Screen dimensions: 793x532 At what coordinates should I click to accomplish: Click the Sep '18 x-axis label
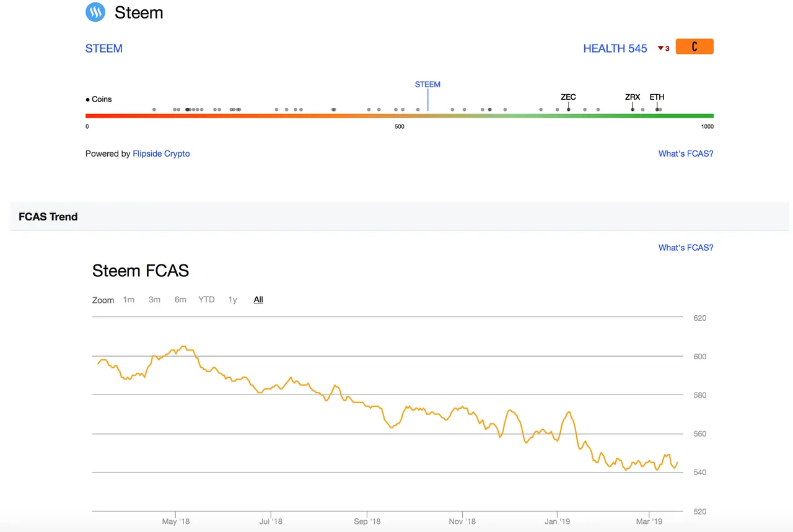[x=367, y=521]
